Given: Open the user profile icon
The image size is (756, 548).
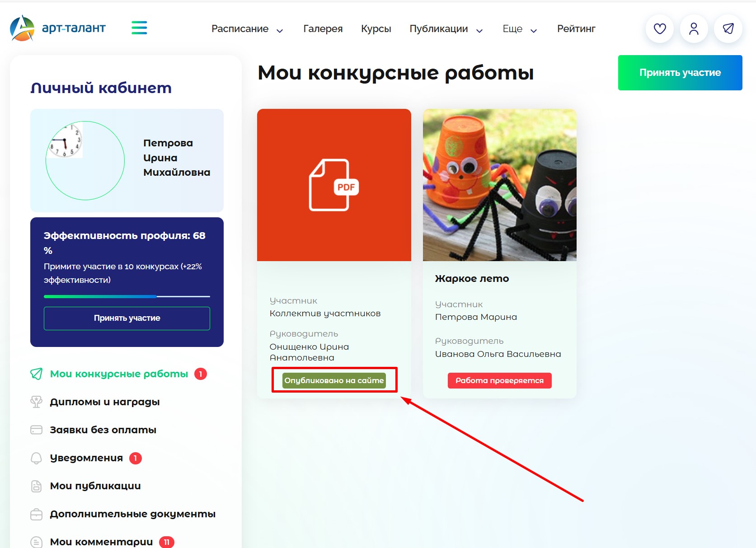Looking at the screenshot, I should point(694,29).
